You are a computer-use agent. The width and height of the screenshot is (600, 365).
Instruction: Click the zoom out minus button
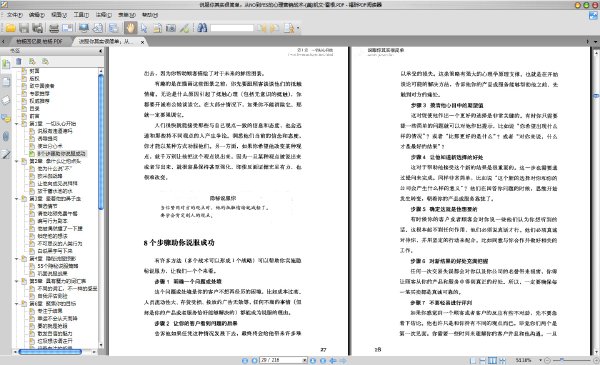point(547,360)
